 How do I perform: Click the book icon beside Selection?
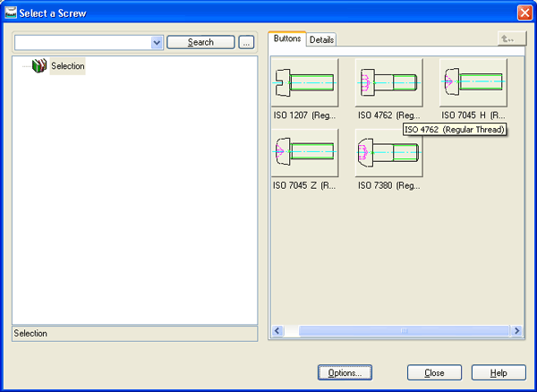38,66
